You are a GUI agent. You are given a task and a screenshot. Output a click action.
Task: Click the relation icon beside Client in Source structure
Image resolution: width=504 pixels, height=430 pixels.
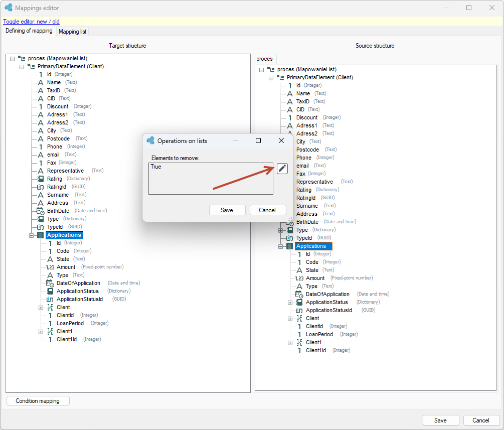coord(299,319)
